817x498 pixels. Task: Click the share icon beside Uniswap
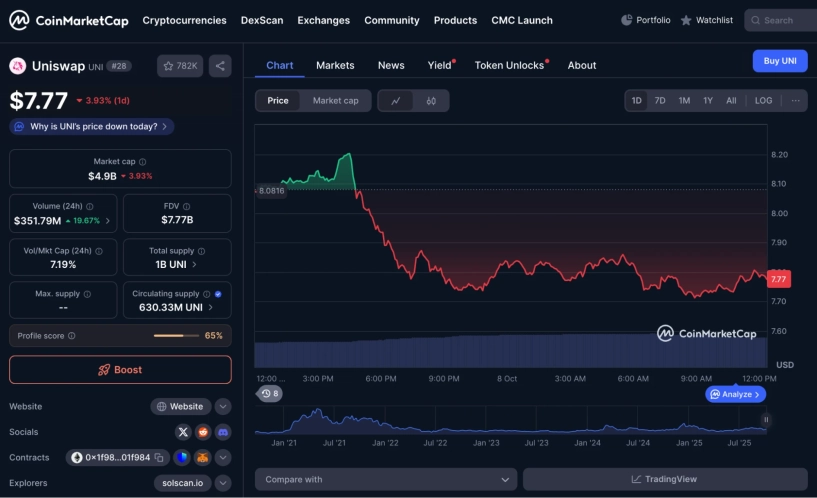click(220, 66)
